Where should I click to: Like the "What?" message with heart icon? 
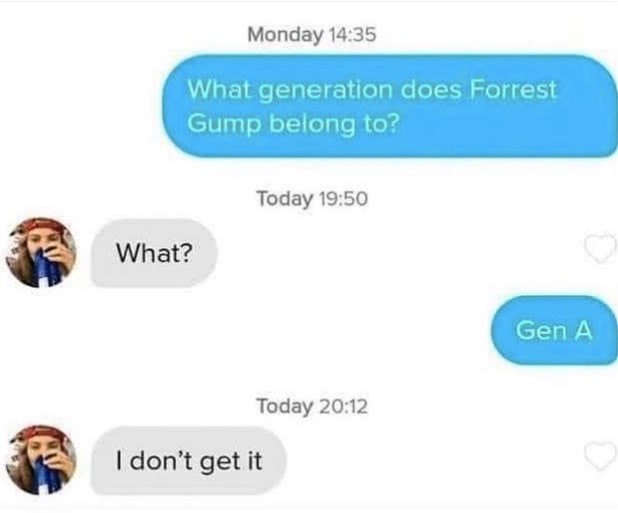(601, 248)
